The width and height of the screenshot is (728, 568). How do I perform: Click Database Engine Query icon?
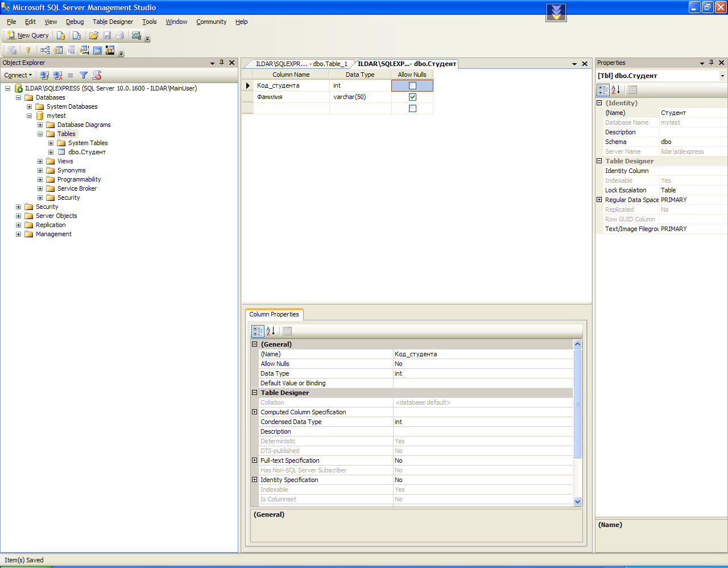(61, 35)
